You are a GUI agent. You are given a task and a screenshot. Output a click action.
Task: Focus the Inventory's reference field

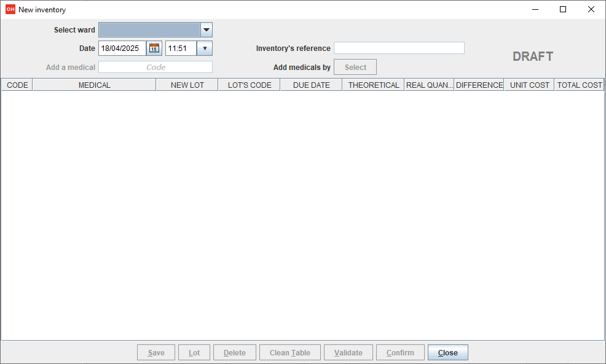[399, 48]
